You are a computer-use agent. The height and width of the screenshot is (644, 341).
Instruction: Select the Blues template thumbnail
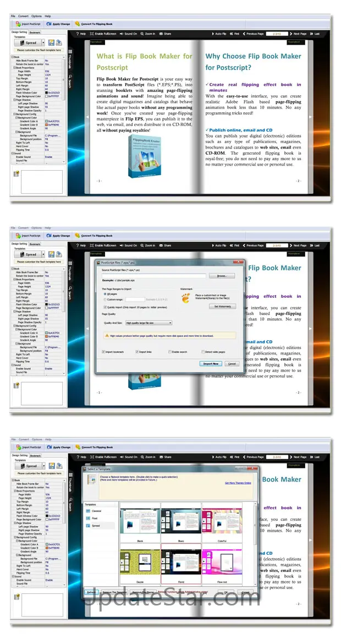point(181,521)
